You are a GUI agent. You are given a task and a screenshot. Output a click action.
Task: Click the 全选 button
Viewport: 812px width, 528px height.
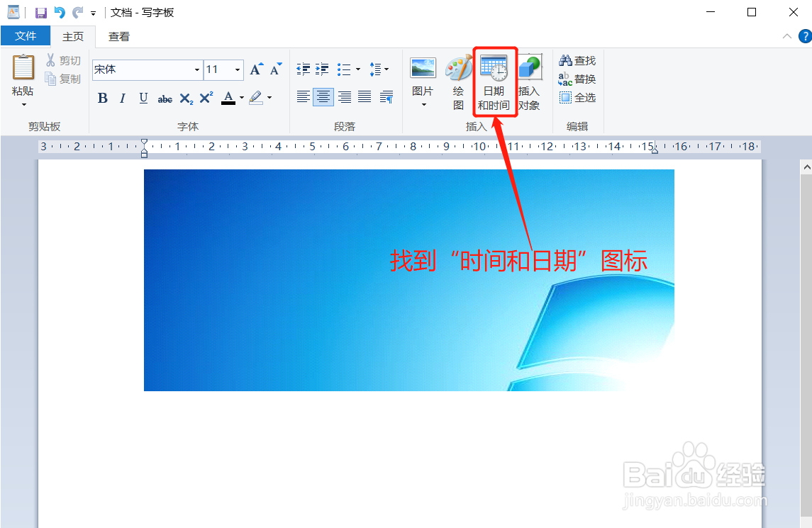click(577, 97)
